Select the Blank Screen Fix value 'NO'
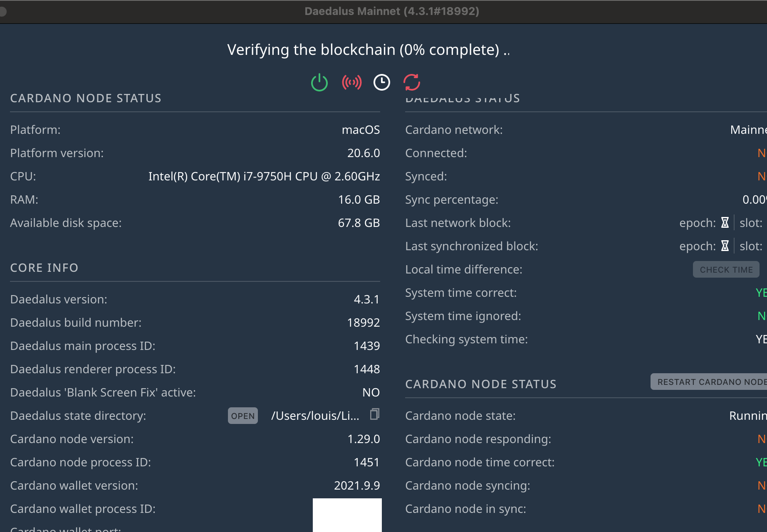The image size is (767, 532). coord(371,392)
